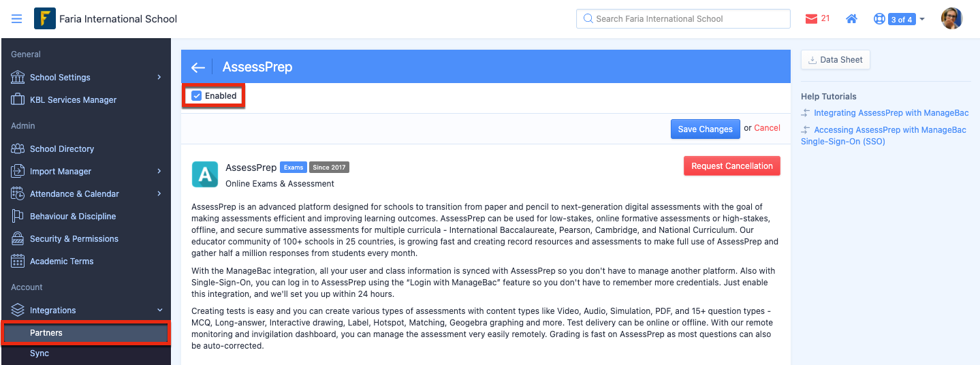The width and height of the screenshot is (980, 365).
Task: Click the help lifebuoy icon
Action: (x=879, y=19)
